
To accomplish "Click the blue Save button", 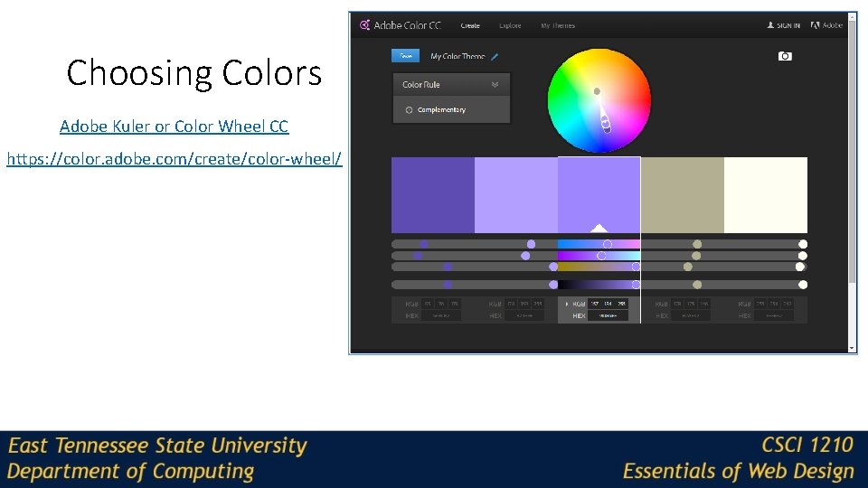I will [405, 56].
